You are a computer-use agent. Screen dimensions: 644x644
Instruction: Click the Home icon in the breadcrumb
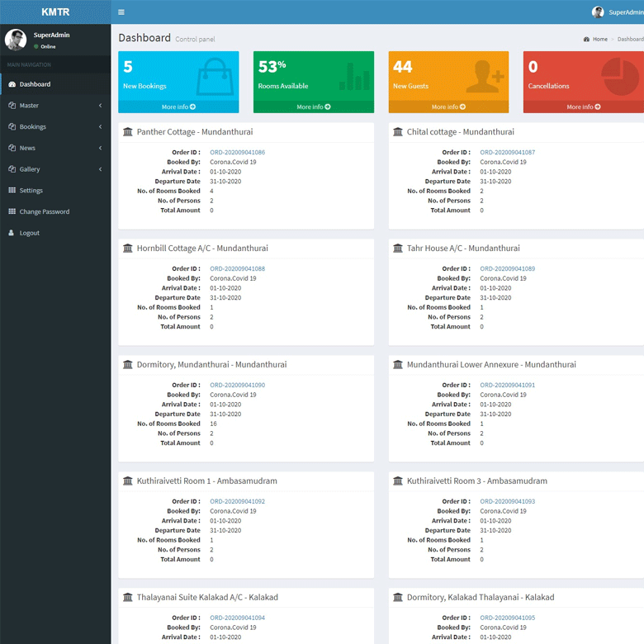(x=586, y=40)
